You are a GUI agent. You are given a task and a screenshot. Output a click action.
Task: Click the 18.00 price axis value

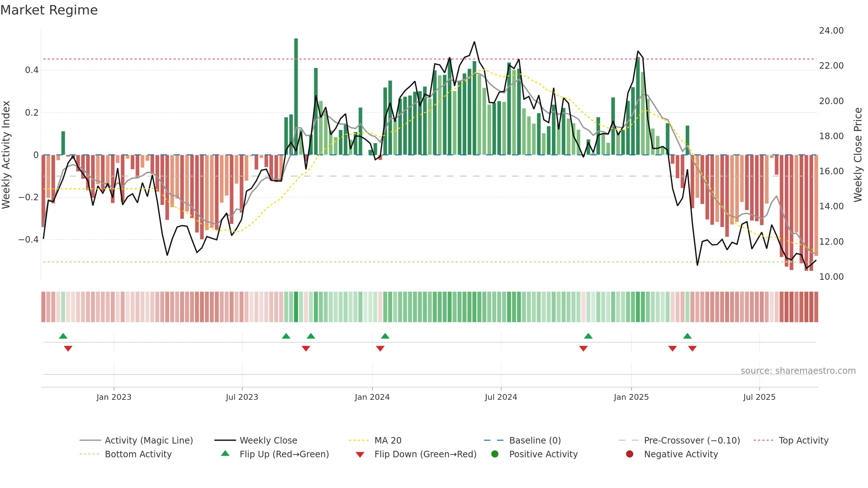tap(831, 136)
